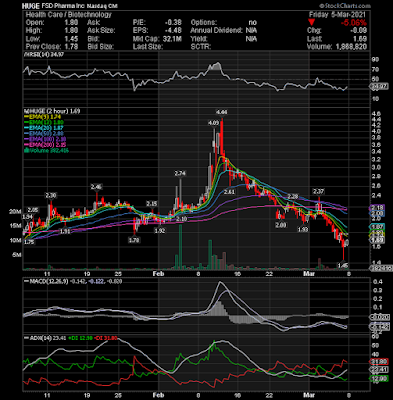This screenshot has width=393, height=400.
Task: Click the 1.92 low price label
Action: coord(160,231)
